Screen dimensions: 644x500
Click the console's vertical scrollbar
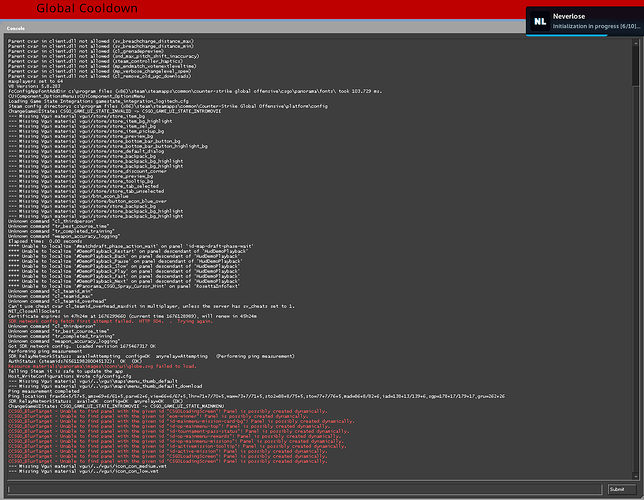click(633, 250)
